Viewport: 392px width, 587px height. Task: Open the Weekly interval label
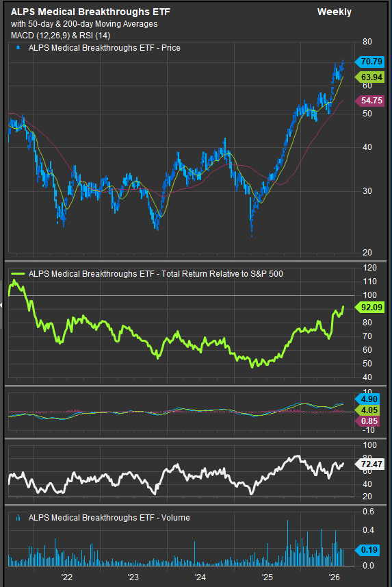pyautogui.click(x=335, y=12)
